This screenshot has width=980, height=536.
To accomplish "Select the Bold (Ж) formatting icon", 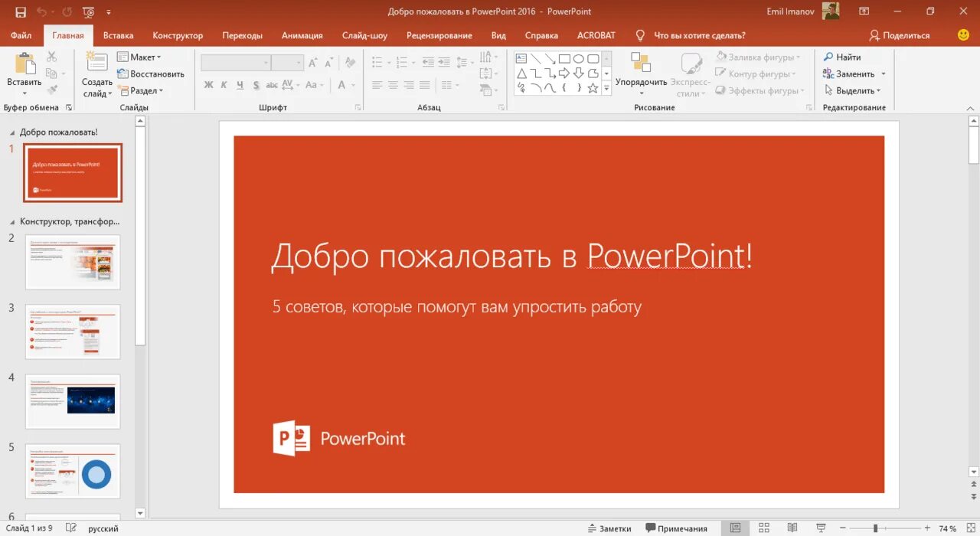I will pyautogui.click(x=209, y=85).
